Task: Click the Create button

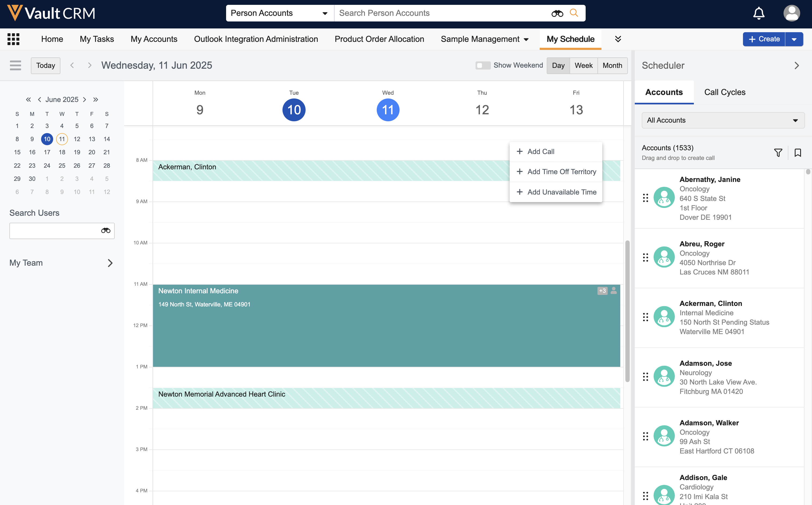Action: click(764, 39)
